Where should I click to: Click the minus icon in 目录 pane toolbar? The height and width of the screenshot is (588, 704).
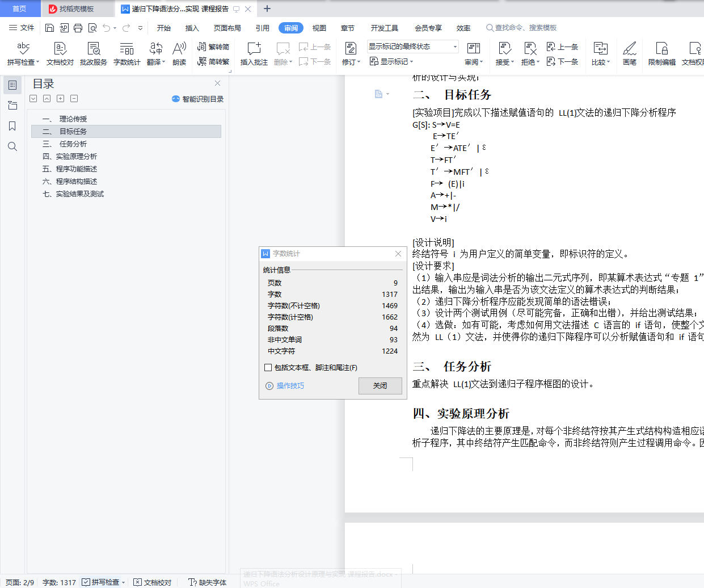point(74,99)
